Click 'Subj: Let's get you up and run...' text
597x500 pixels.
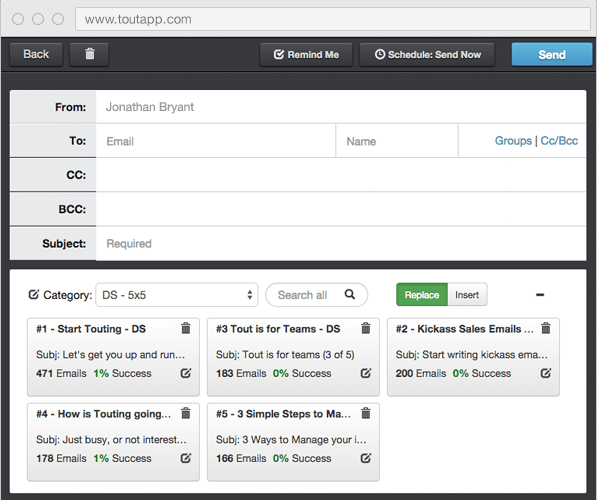[110, 355]
